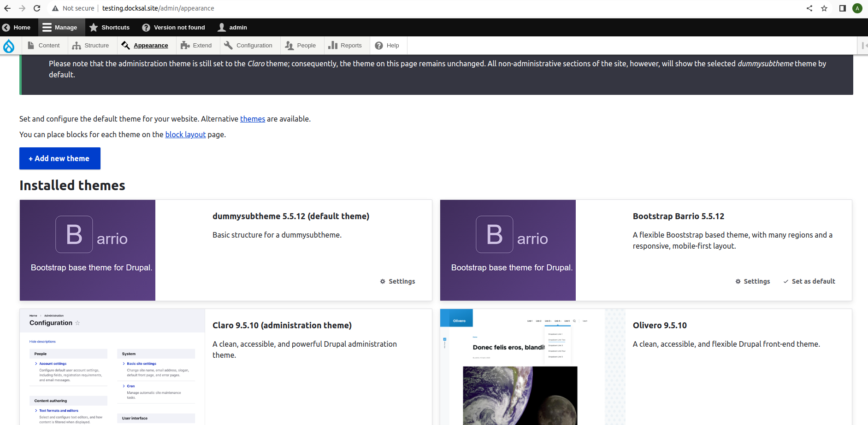The image size is (868, 425).
Task: Click the Drupal droplet logo
Action: (x=8, y=46)
